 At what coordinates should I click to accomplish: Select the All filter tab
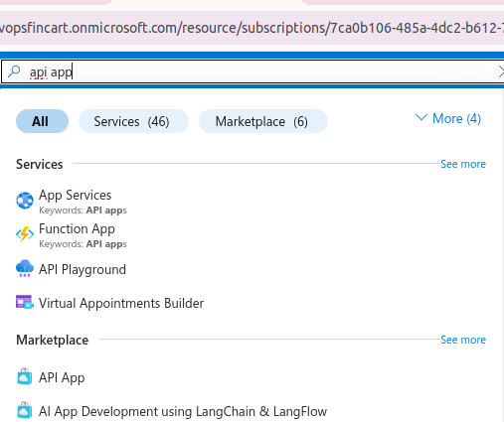[42, 121]
